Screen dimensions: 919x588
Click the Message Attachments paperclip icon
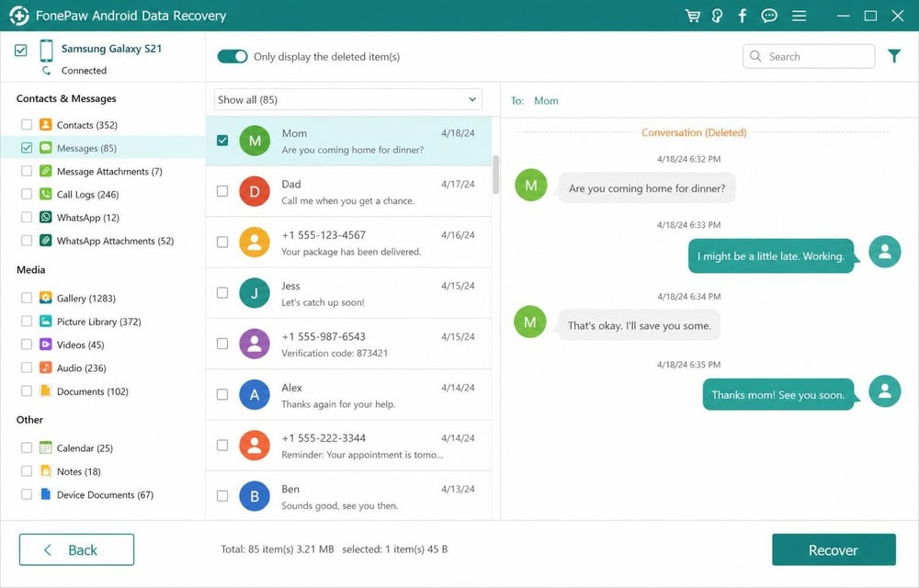point(46,171)
